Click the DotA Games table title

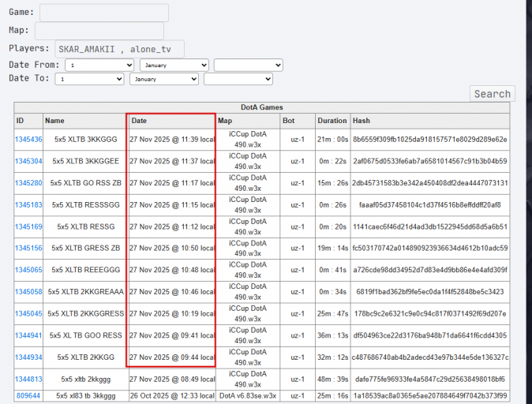pyautogui.click(x=261, y=107)
